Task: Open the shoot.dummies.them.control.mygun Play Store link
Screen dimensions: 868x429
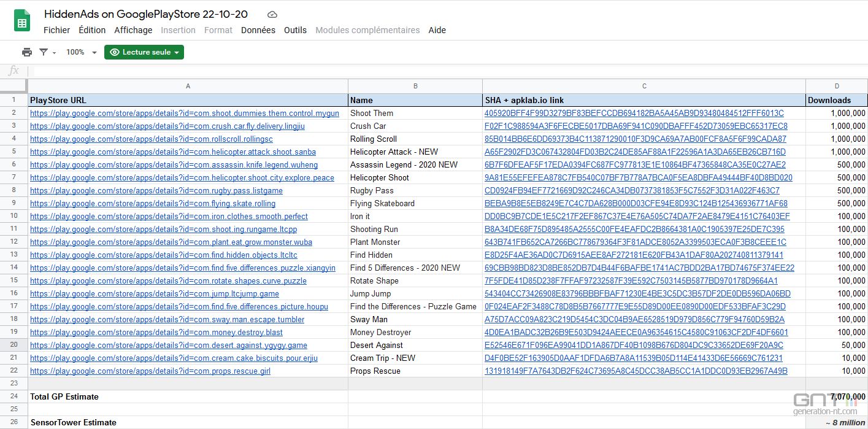Action: [184, 113]
